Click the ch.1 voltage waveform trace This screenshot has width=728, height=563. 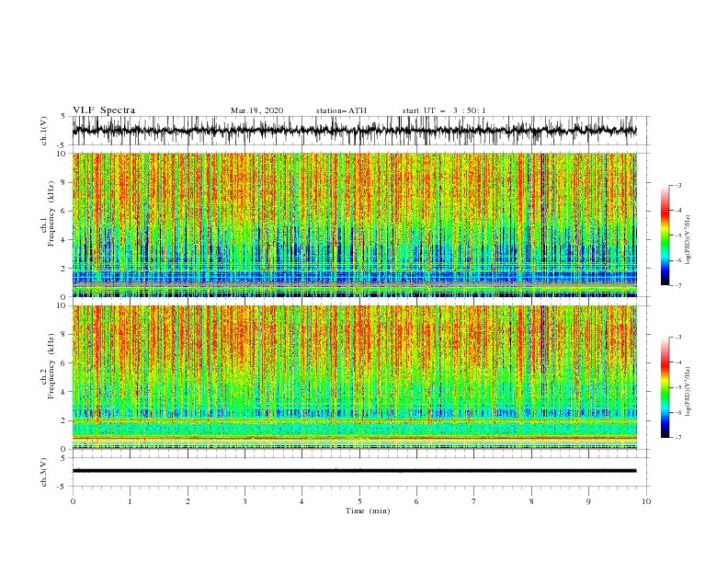coord(354,131)
